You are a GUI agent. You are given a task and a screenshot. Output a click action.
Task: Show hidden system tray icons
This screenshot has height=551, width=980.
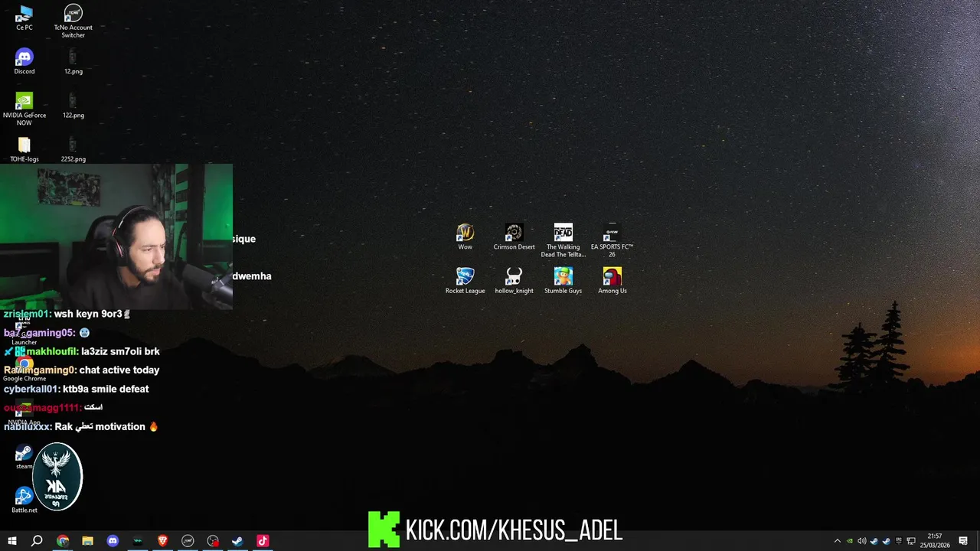click(x=838, y=541)
